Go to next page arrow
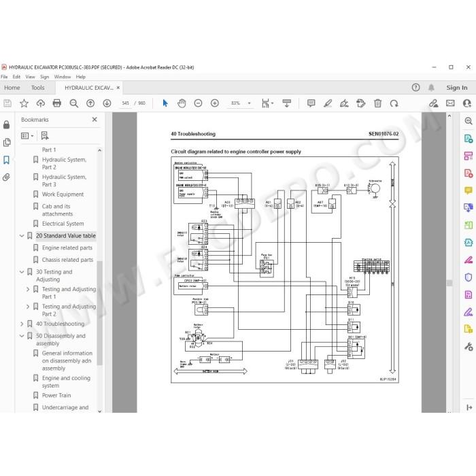This screenshot has width=476, height=476. (x=107, y=103)
